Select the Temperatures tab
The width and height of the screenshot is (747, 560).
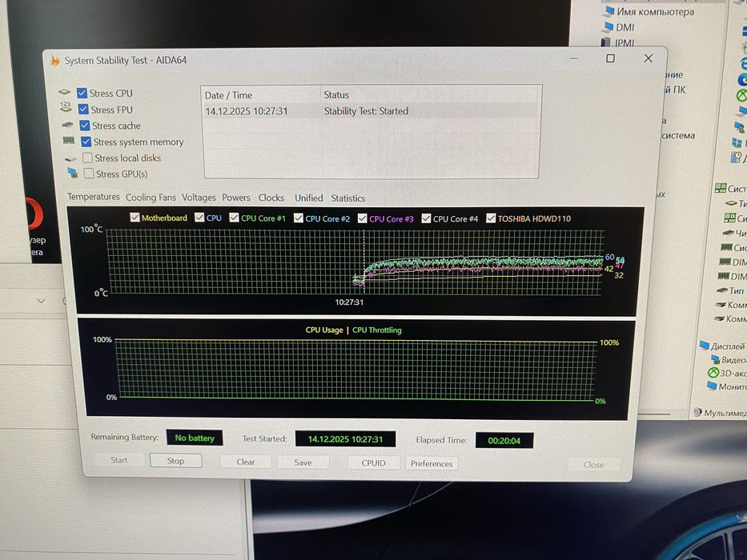[x=94, y=197]
